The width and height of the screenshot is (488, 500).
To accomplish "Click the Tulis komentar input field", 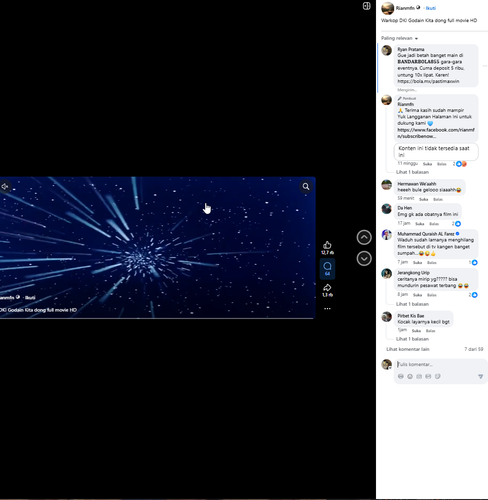I will (440, 364).
